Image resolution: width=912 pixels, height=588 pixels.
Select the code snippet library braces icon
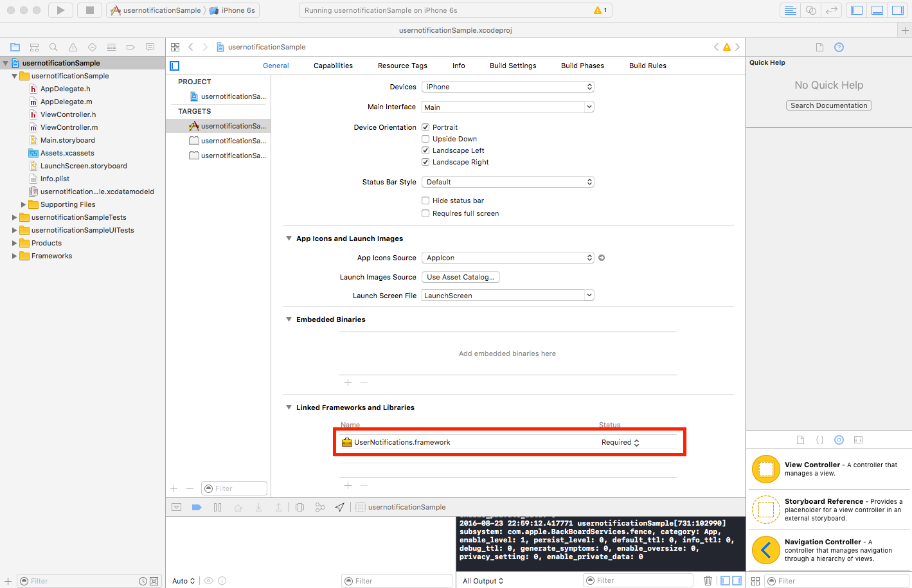pyautogui.click(x=819, y=440)
